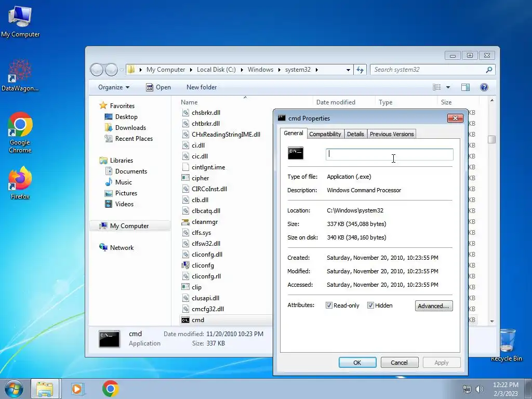
Task: Click Explorer back navigation button
Action: 97,70
